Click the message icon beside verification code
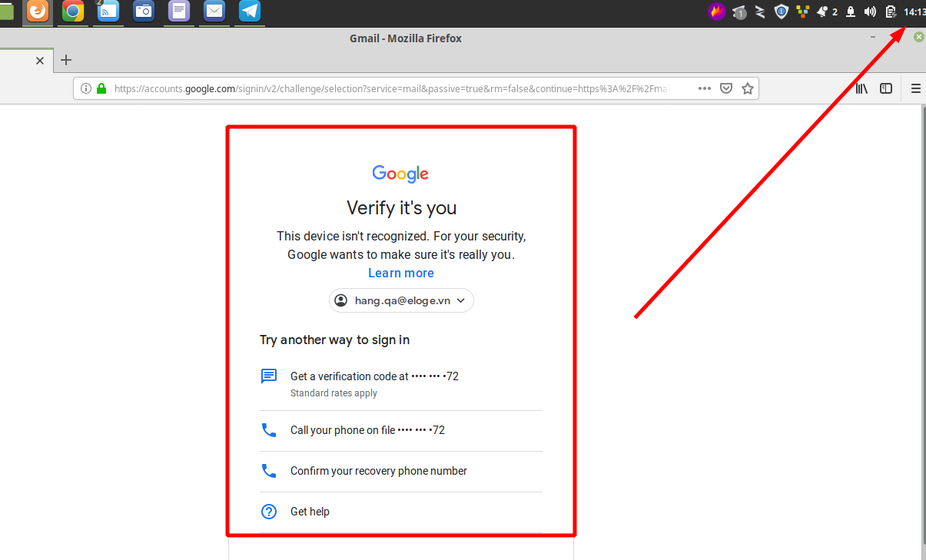The width and height of the screenshot is (926, 560). coord(269,376)
